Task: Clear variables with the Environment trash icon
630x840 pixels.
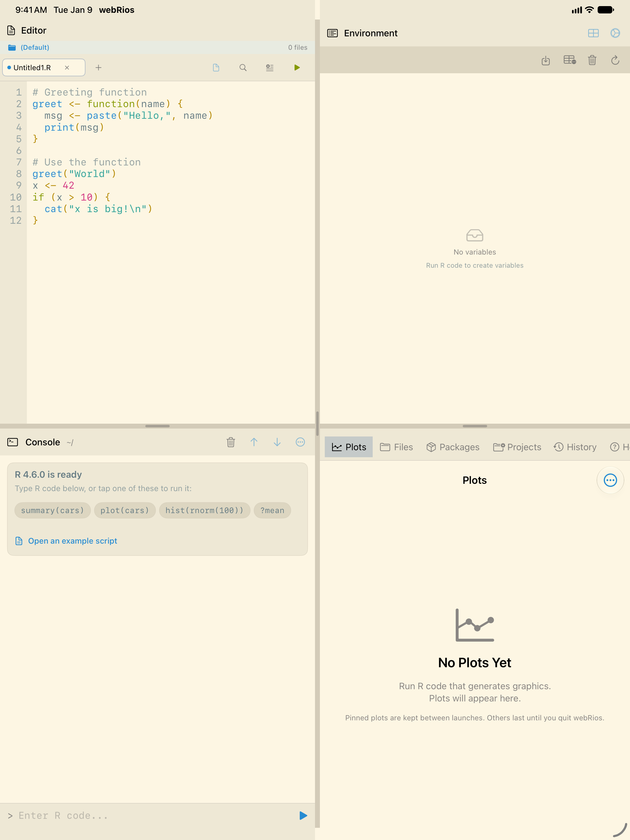Action: click(592, 60)
